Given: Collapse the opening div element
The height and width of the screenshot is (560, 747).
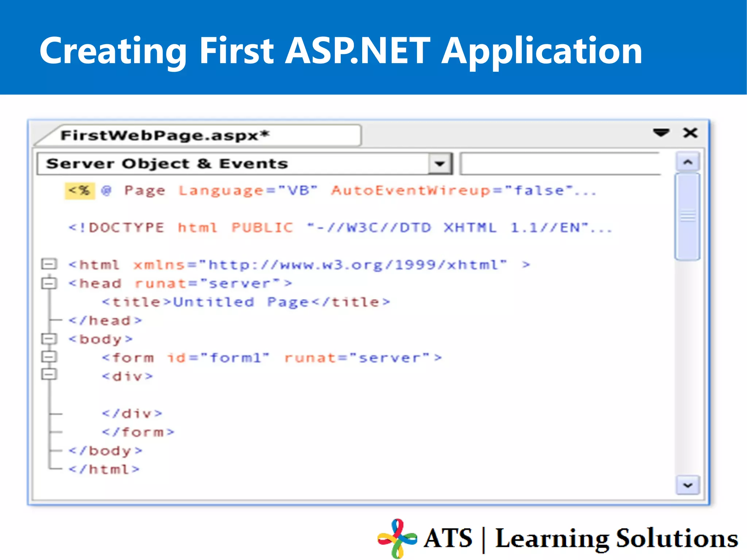Looking at the screenshot, I should pos(49,374).
